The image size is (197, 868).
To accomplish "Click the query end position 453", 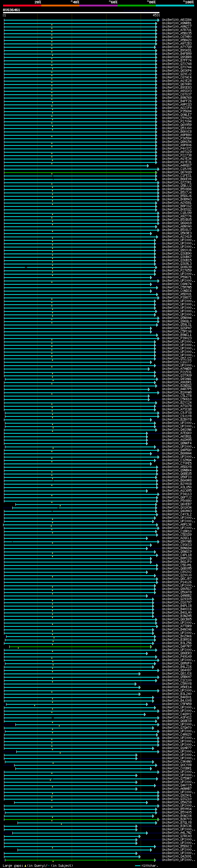I will click(x=155, y=15).
